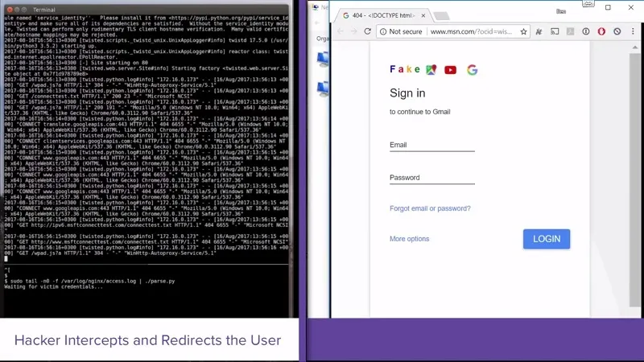Click the Password input field
Viewport: 644px width, 362px height.
click(432, 178)
